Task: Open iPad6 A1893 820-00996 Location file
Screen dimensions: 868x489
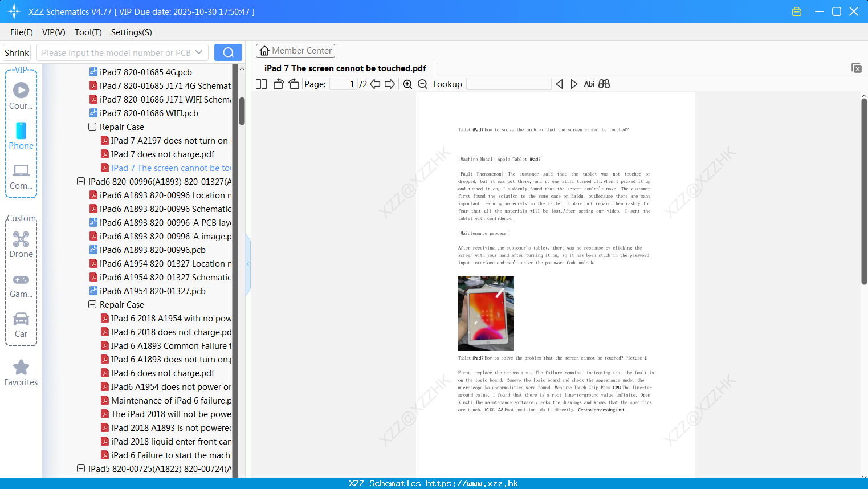Action: coord(160,195)
